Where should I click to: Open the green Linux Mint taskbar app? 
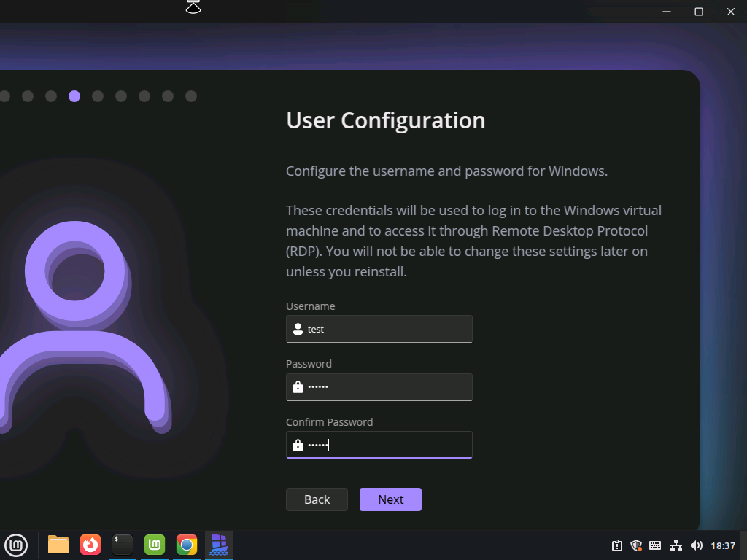click(x=155, y=545)
